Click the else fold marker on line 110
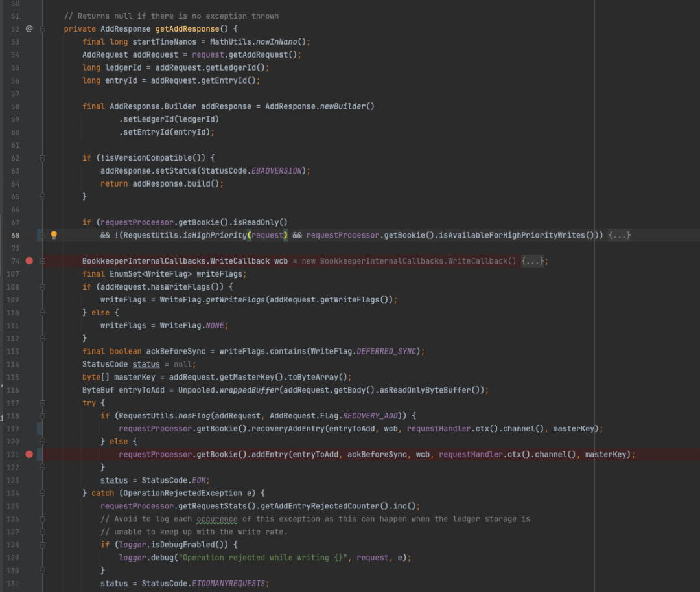This screenshot has width=700, height=592. point(42,313)
